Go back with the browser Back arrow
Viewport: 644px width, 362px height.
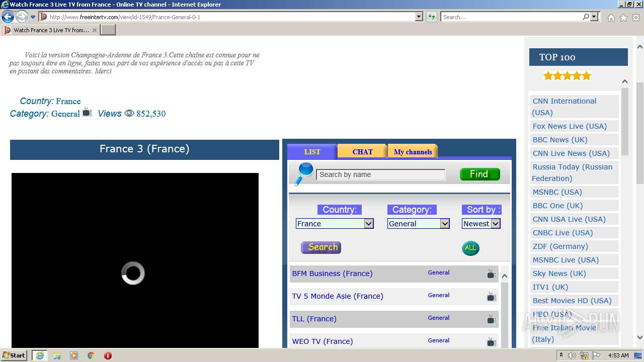coord(8,17)
